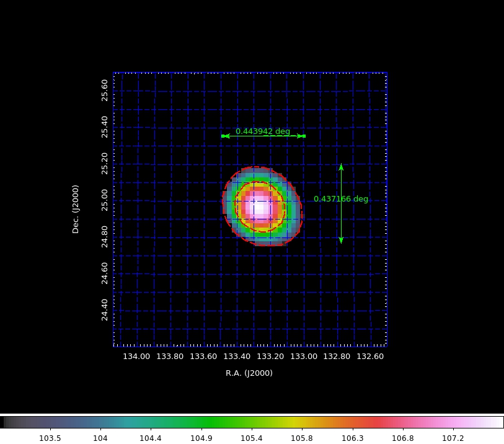Viewport: 504px width, 444px height.
Task: Click the 25.40 Dec. tick label
Action: click(105, 127)
